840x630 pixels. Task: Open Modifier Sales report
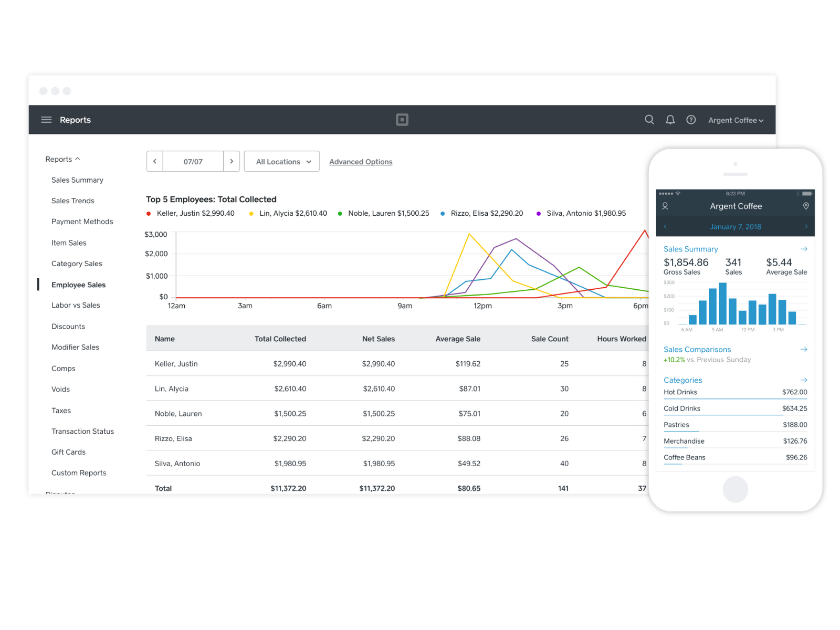click(x=75, y=347)
